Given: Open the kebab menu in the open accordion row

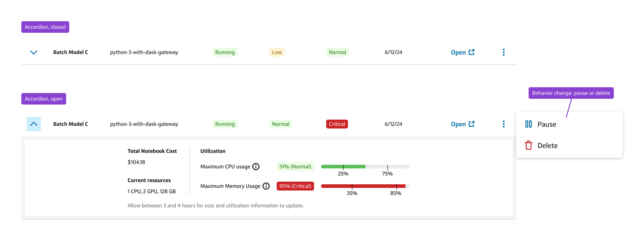Looking at the screenshot, I should tap(504, 124).
